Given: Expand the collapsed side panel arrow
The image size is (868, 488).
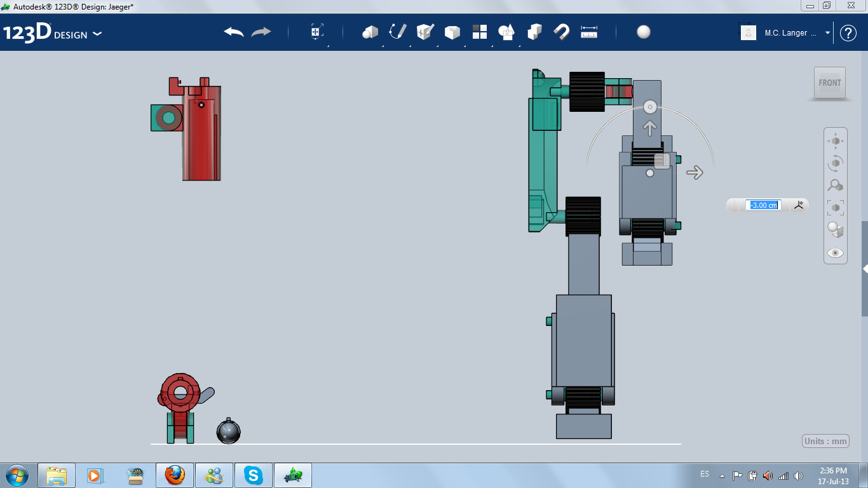Looking at the screenshot, I should [865, 269].
